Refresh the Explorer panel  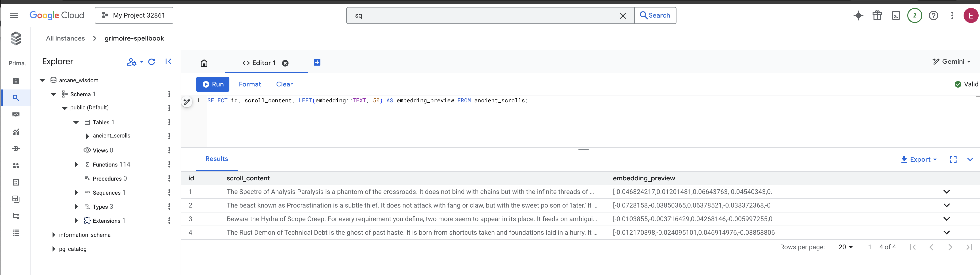(152, 62)
